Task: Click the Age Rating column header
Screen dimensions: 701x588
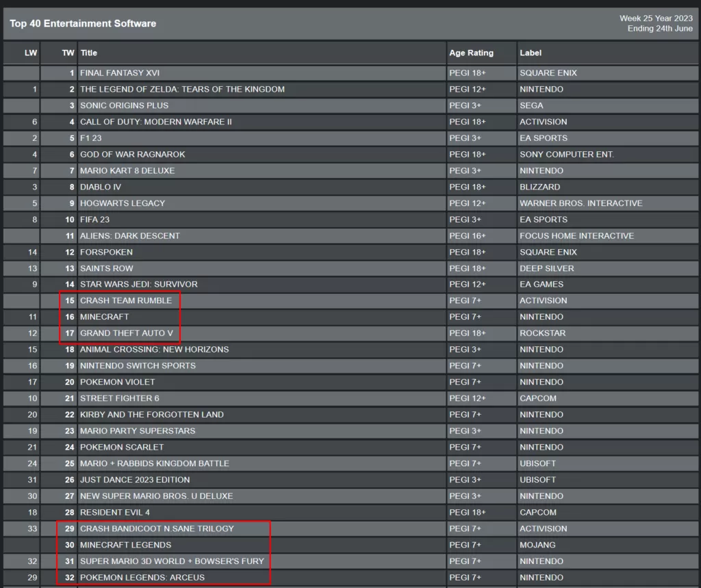Action: tap(471, 53)
